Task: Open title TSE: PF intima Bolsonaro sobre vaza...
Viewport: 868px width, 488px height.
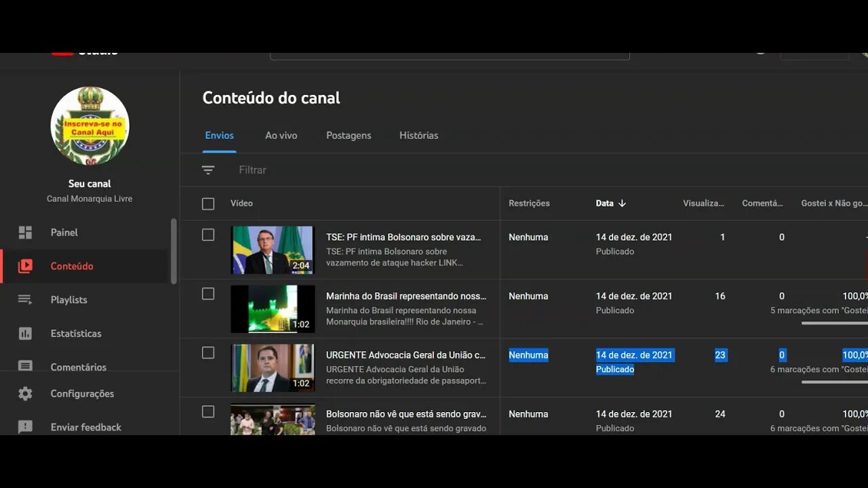Action: (403, 237)
